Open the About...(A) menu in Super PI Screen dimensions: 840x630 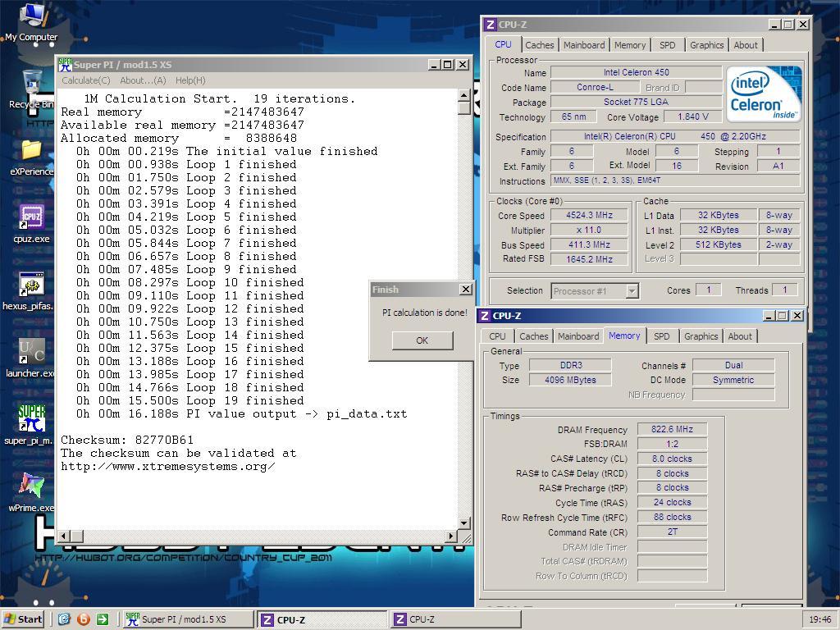point(143,80)
